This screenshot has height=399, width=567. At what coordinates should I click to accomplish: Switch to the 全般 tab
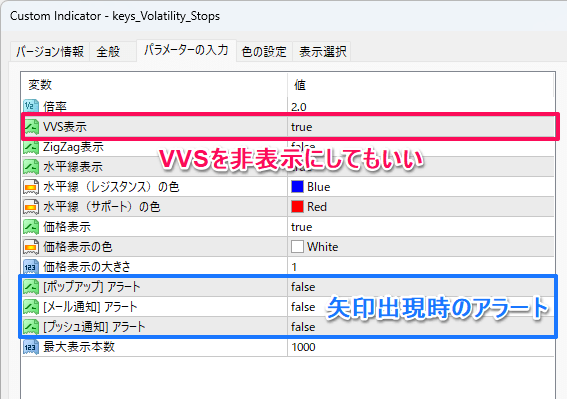pyautogui.click(x=113, y=51)
